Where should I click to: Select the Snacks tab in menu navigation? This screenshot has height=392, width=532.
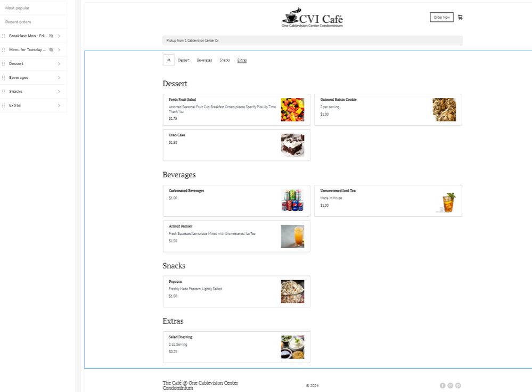click(x=225, y=60)
